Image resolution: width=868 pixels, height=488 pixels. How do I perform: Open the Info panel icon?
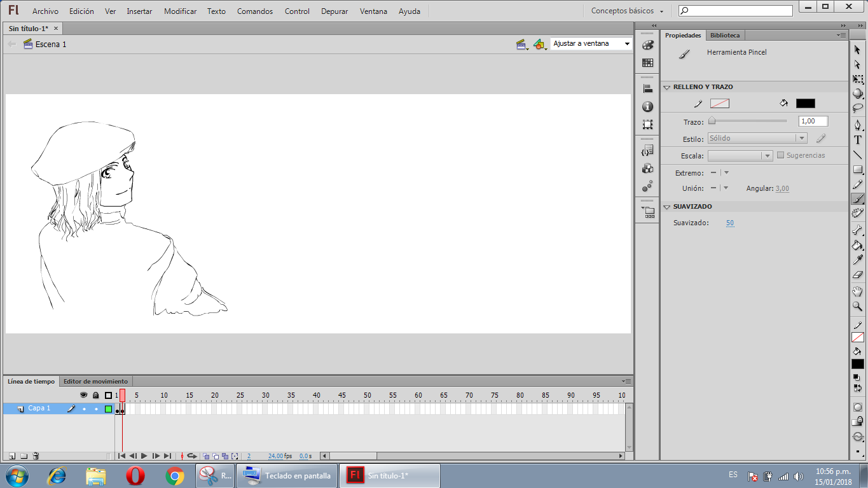pyautogui.click(x=647, y=106)
